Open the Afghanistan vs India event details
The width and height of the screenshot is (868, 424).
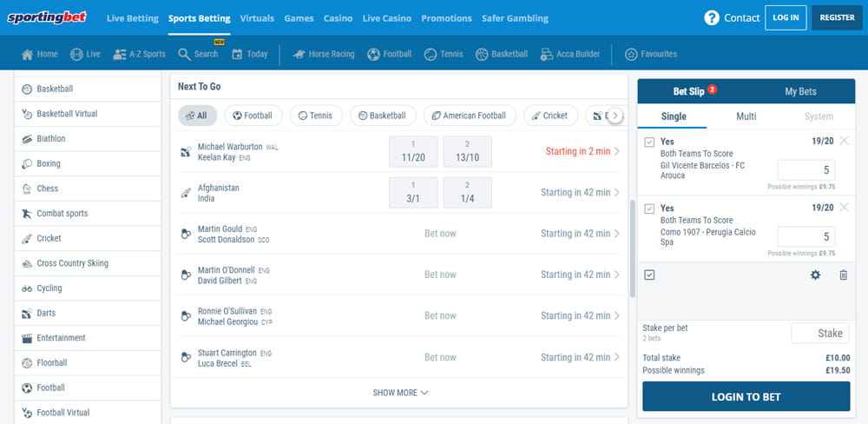pos(580,192)
